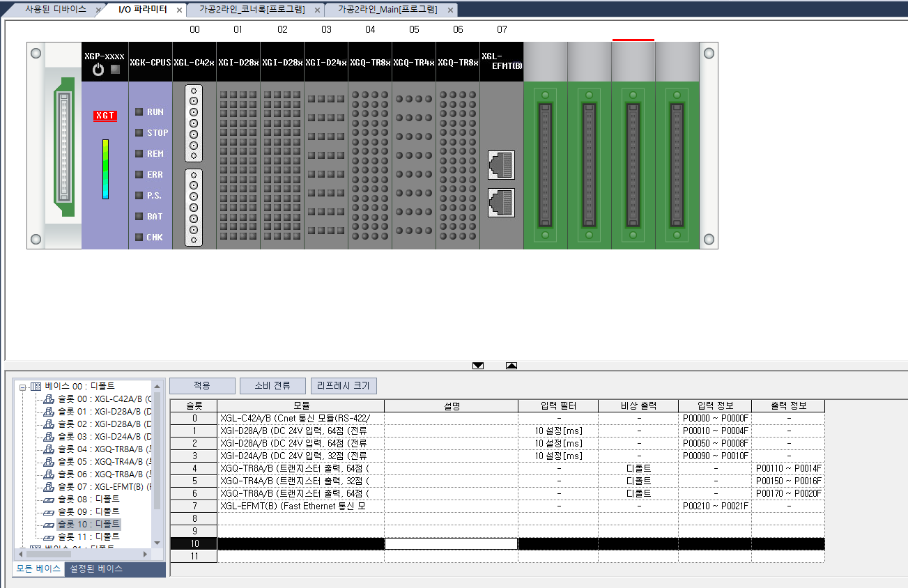Select the XGQ-TR8x module in rack slot 06
Screen dimensions: 908x588
(458, 145)
